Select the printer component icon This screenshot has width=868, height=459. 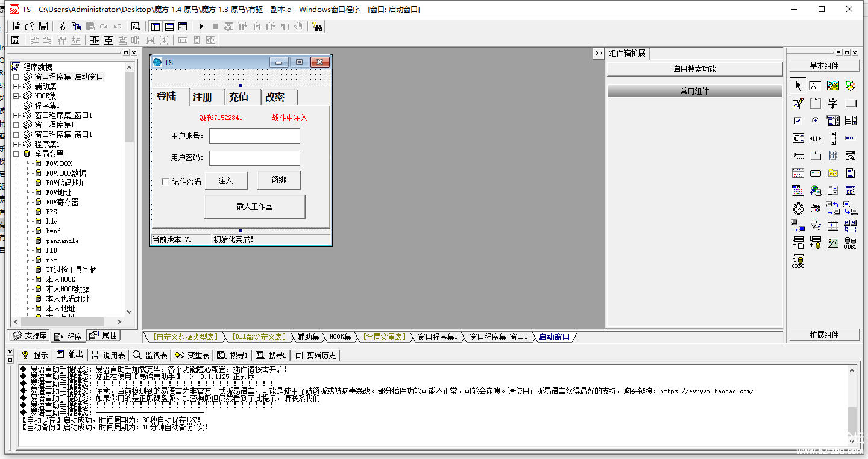tap(815, 208)
